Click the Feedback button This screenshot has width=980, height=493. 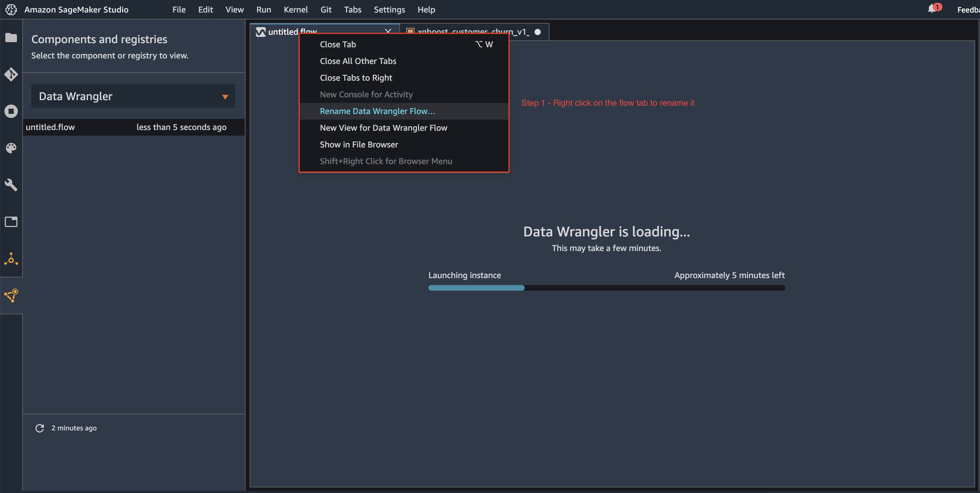[x=968, y=9]
